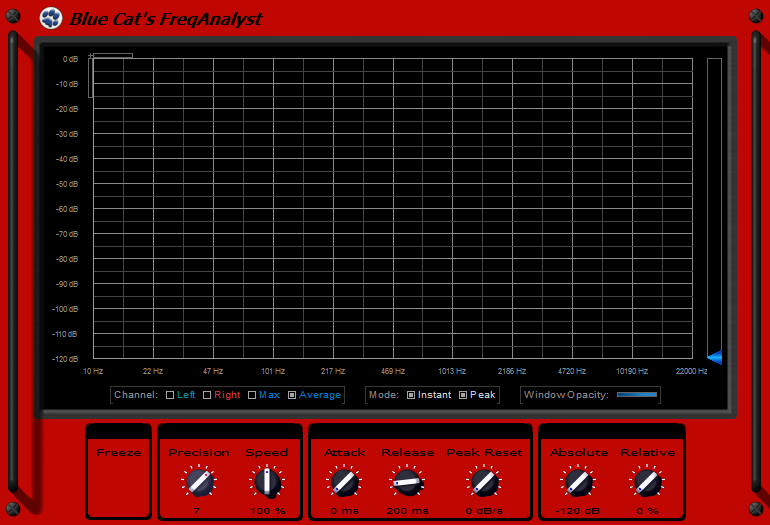Image resolution: width=770 pixels, height=525 pixels.
Task: Click the 0 dB axis label
Action: click(70, 59)
